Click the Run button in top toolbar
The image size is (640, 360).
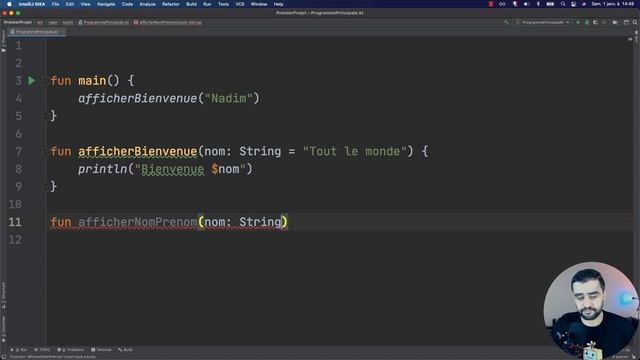coord(578,22)
